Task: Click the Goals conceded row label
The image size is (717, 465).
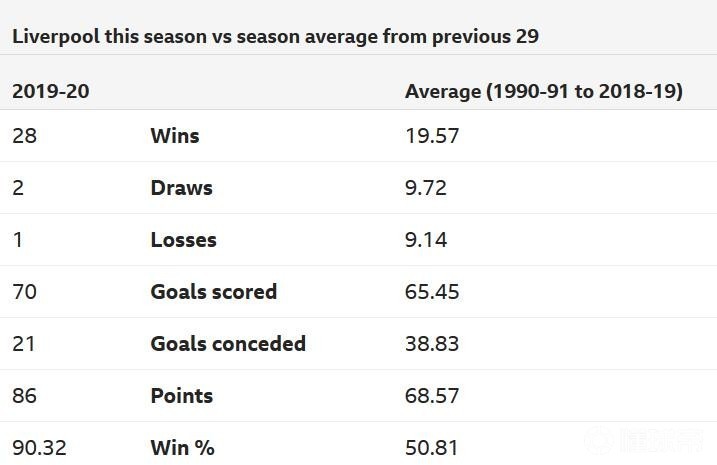Action: (228, 344)
